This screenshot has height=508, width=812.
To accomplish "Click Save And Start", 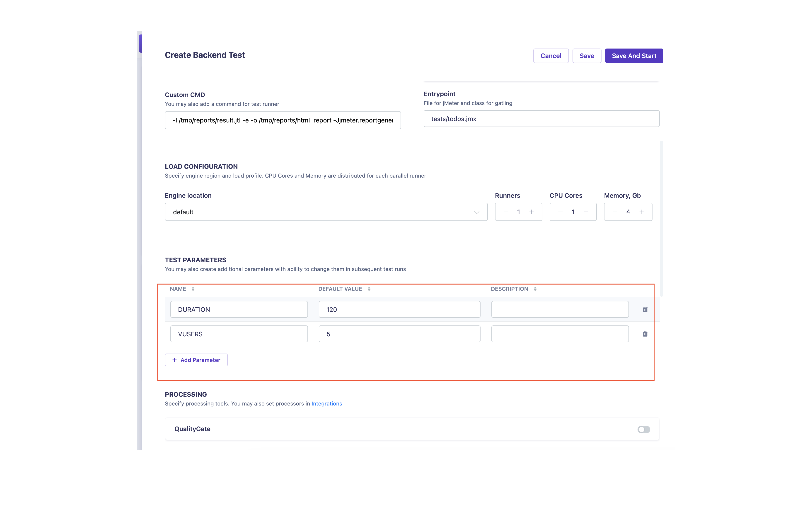I will [x=634, y=56].
